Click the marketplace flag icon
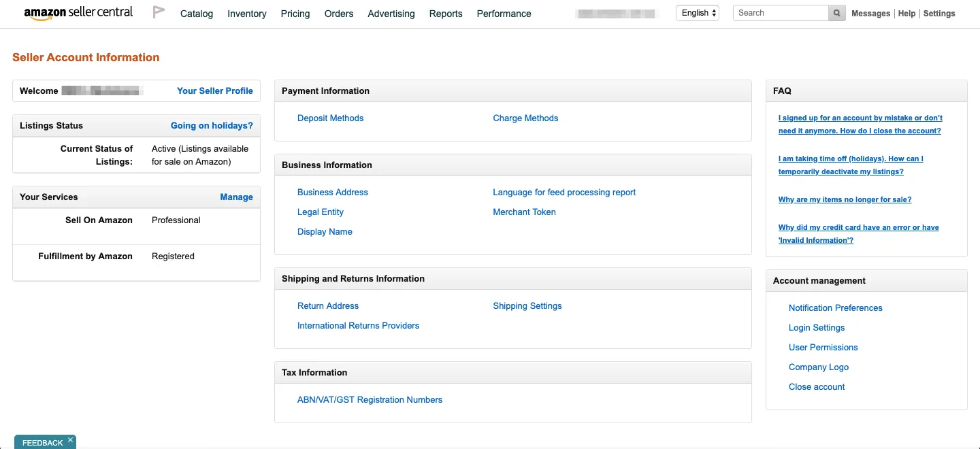 coord(159,12)
